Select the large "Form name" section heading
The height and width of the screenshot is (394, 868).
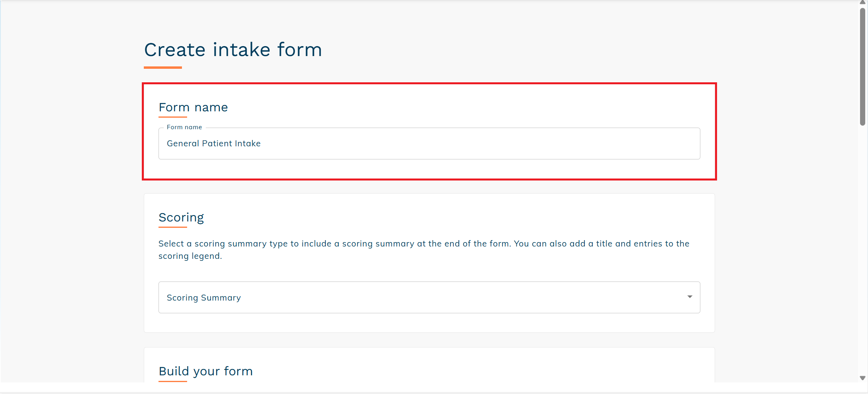(193, 107)
